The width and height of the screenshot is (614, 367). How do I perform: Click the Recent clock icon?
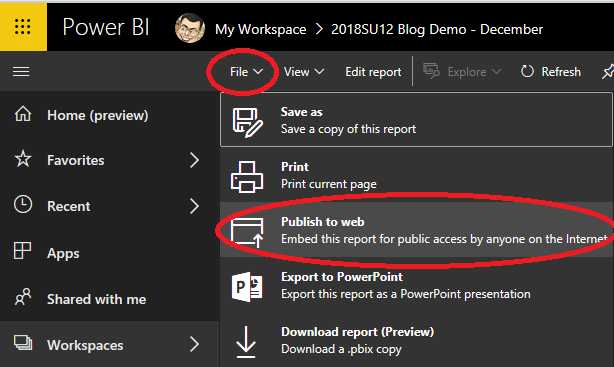(x=23, y=204)
